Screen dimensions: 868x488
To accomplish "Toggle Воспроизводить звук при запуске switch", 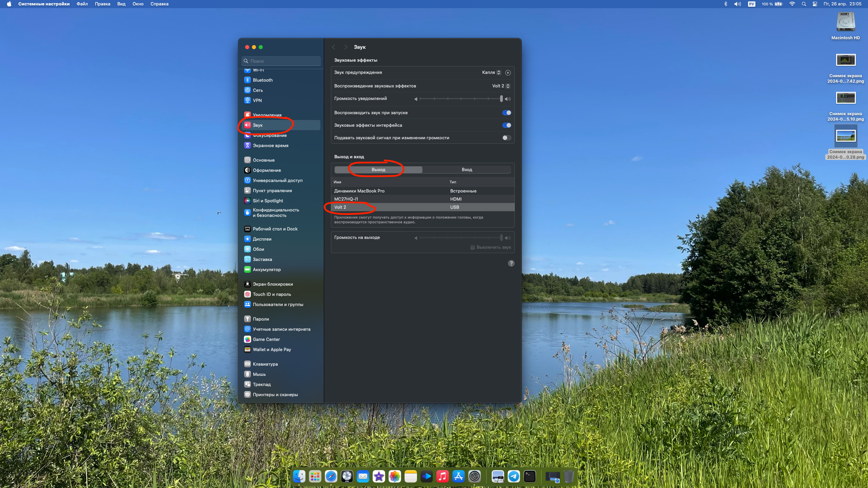I will [x=507, y=113].
